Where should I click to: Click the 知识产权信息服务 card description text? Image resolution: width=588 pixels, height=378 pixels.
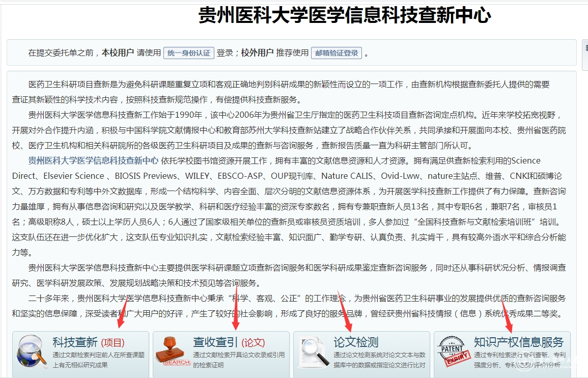pos(519,360)
